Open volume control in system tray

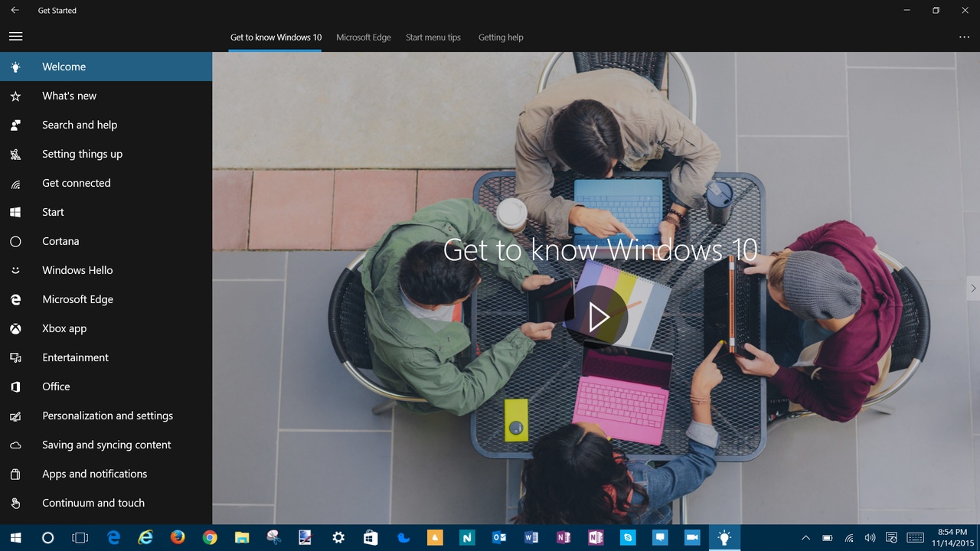pyautogui.click(x=870, y=538)
